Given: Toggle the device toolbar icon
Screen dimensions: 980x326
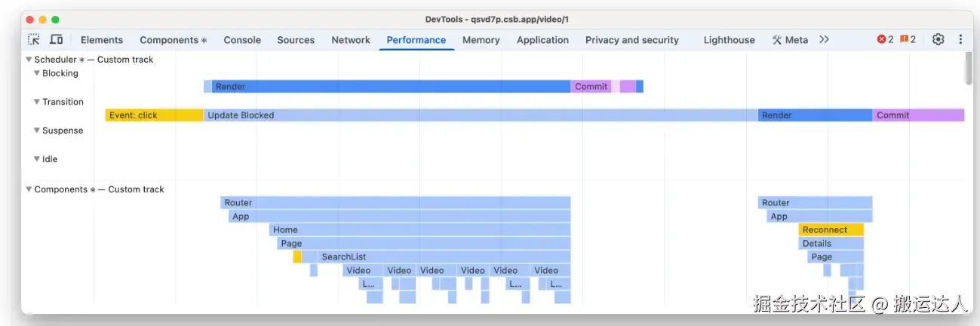Looking at the screenshot, I should (x=57, y=40).
